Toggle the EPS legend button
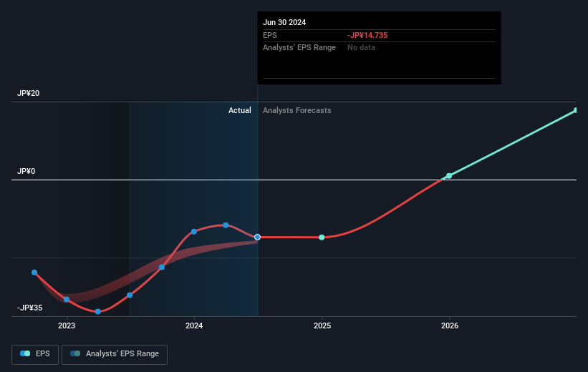 tap(35, 354)
